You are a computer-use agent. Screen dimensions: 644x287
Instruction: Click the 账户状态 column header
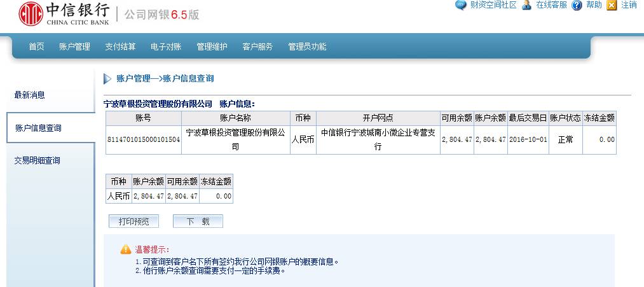[x=566, y=118]
